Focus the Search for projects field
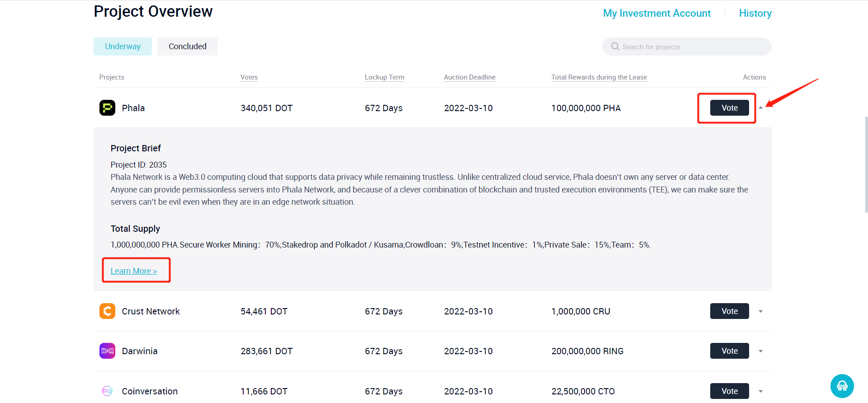The image size is (868, 403). point(687,47)
